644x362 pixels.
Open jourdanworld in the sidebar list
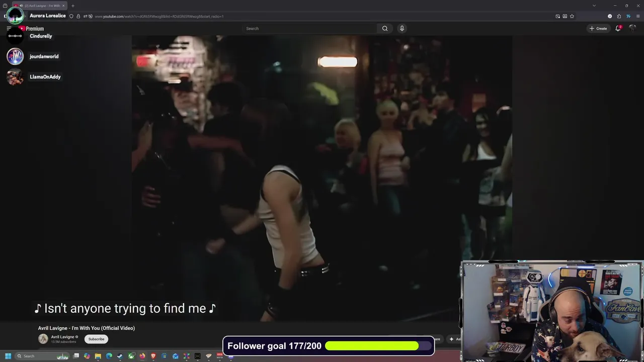(x=44, y=56)
